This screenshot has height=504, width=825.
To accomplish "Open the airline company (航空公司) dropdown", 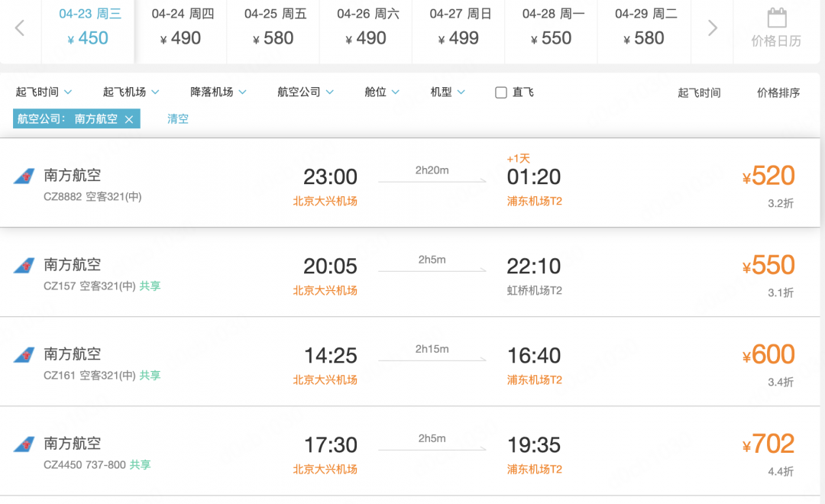I will [x=306, y=92].
